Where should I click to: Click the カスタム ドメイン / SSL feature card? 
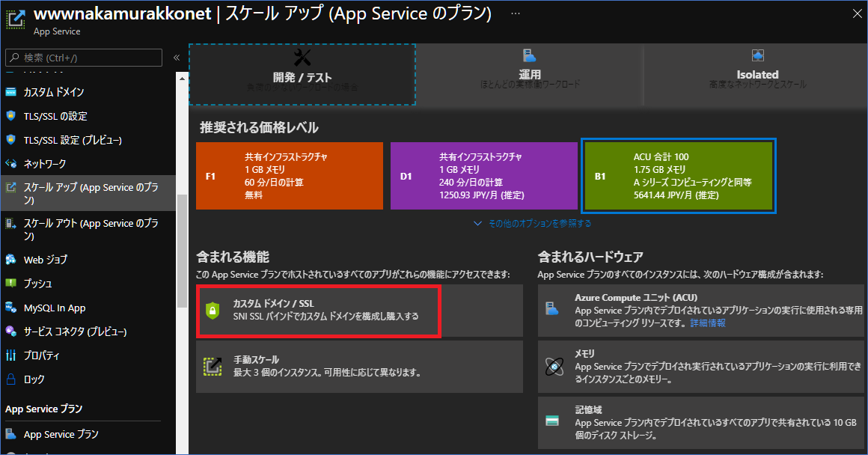(x=359, y=311)
